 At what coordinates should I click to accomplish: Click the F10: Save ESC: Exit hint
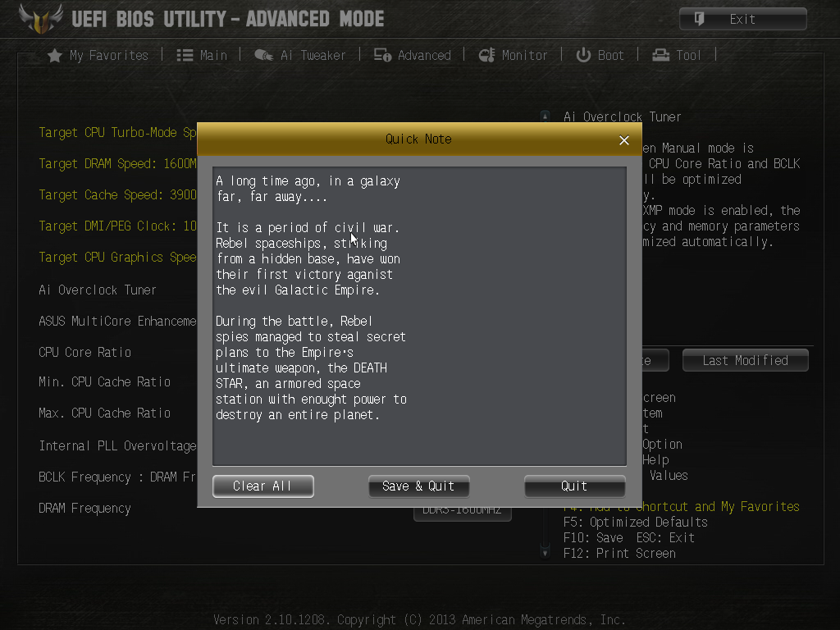point(629,538)
